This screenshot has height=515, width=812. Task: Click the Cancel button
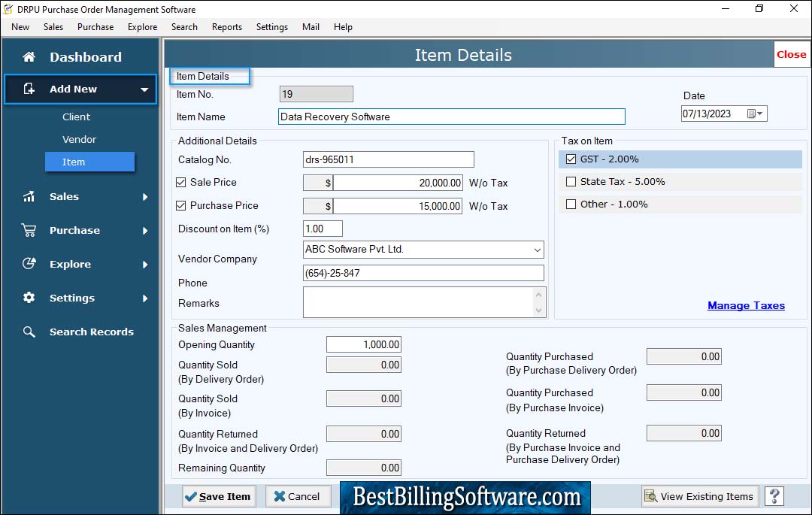click(298, 496)
